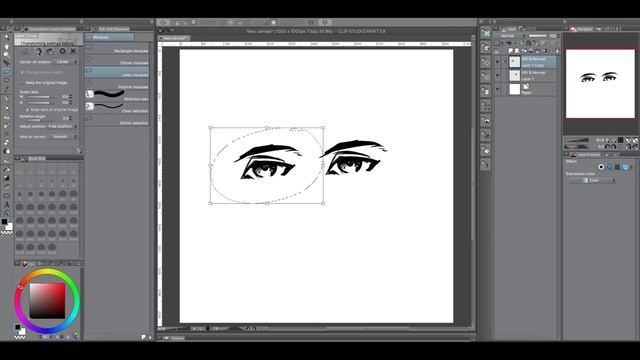Hide the Layer 1 layer
This screenshot has width=640, height=360.
click(498, 76)
